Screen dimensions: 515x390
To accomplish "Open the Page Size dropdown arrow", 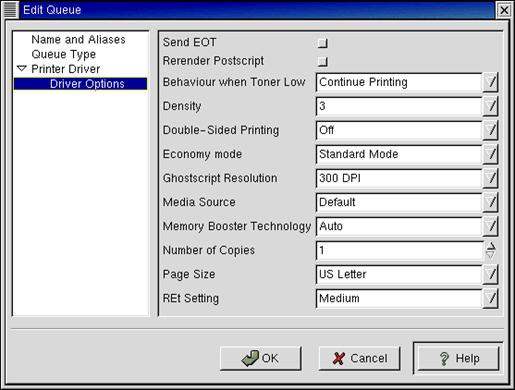I will pos(490,274).
